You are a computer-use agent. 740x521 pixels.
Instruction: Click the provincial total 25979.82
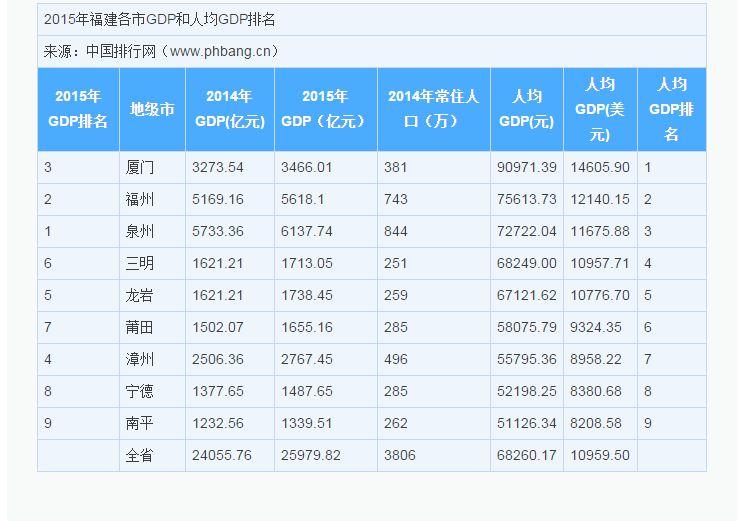[x=311, y=455]
